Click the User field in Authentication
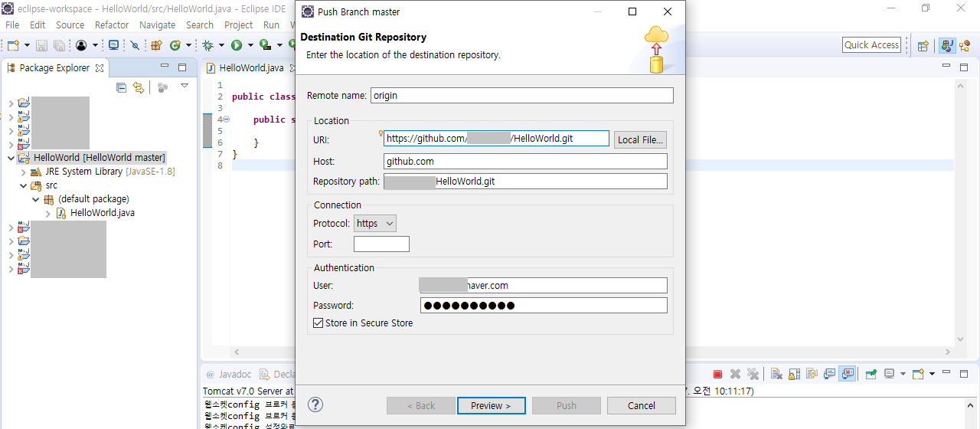 (544, 286)
